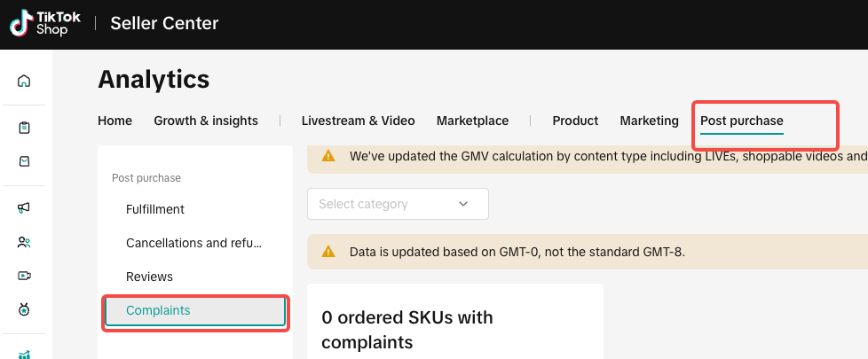Go to the Product tab
This screenshot has height=359, width=868.
pyautogui.click(x=575, y=121)
